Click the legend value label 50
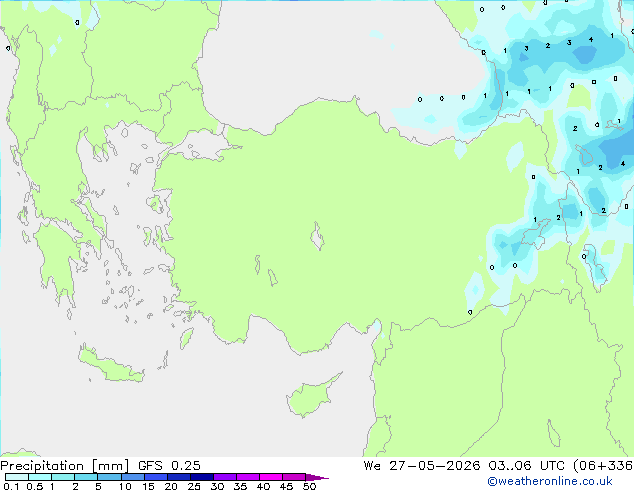 click(309, 486)
